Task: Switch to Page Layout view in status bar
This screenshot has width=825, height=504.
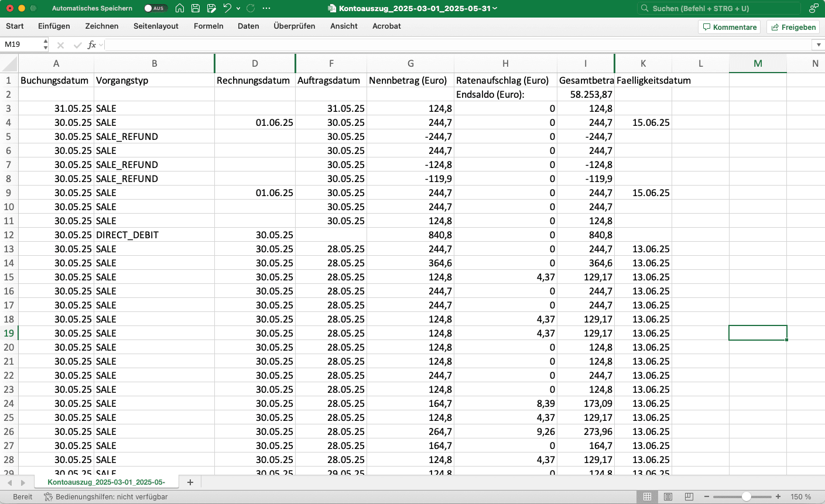Action: click(668, 497)
